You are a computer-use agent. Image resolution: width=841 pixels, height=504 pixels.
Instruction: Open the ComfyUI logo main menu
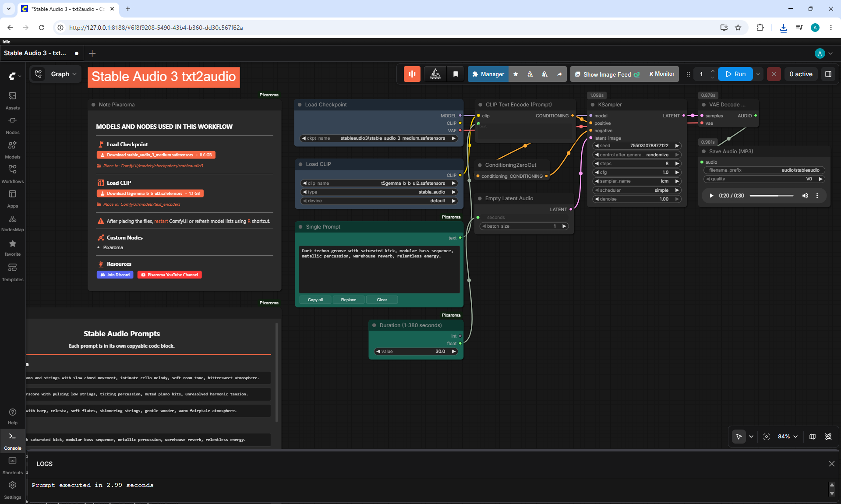coord(14,76)
